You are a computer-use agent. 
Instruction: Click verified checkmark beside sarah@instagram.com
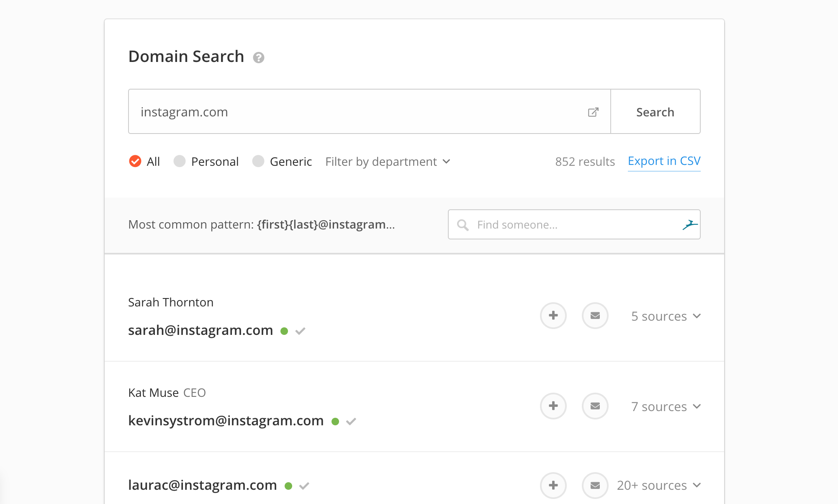pos(300,331)
